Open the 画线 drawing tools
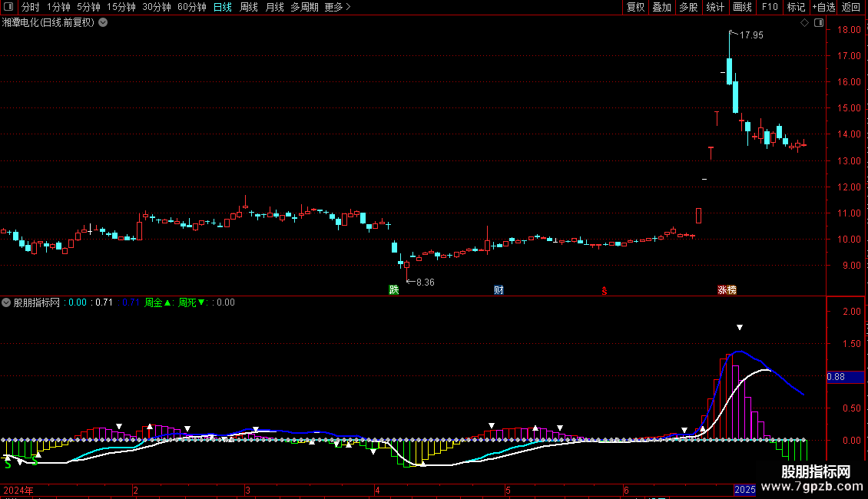868x499 pixels. point(742,7)
